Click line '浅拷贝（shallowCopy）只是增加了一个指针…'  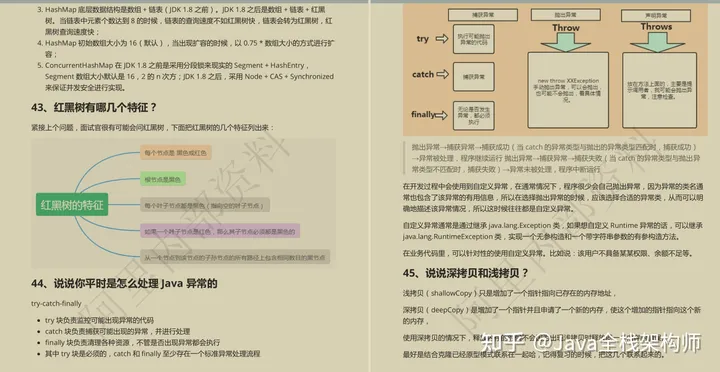coord(509,293)
